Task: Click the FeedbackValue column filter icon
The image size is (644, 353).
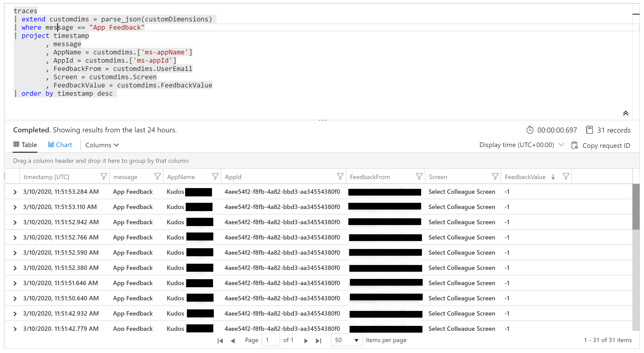Action: pyautogui.click(x=566, y=176)
